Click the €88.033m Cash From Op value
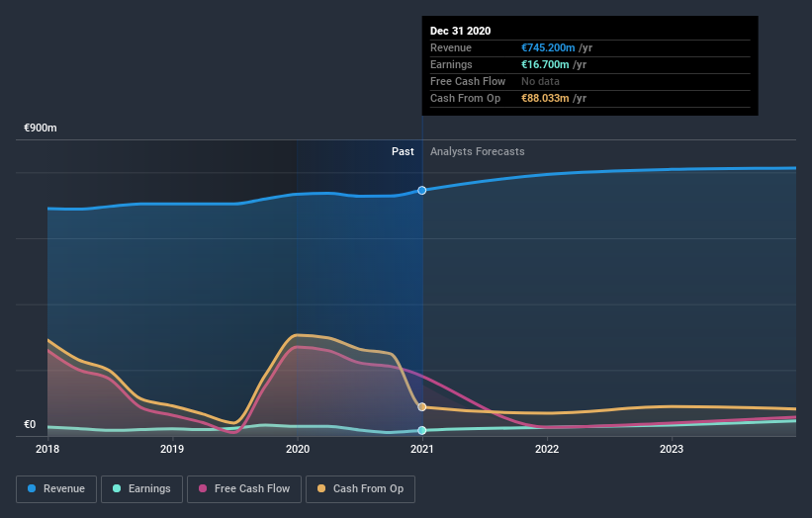 545,98
